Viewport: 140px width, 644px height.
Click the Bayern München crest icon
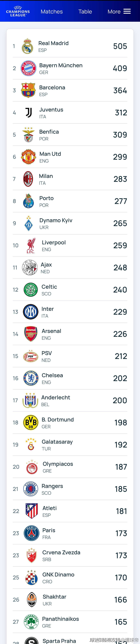point(28,68)
